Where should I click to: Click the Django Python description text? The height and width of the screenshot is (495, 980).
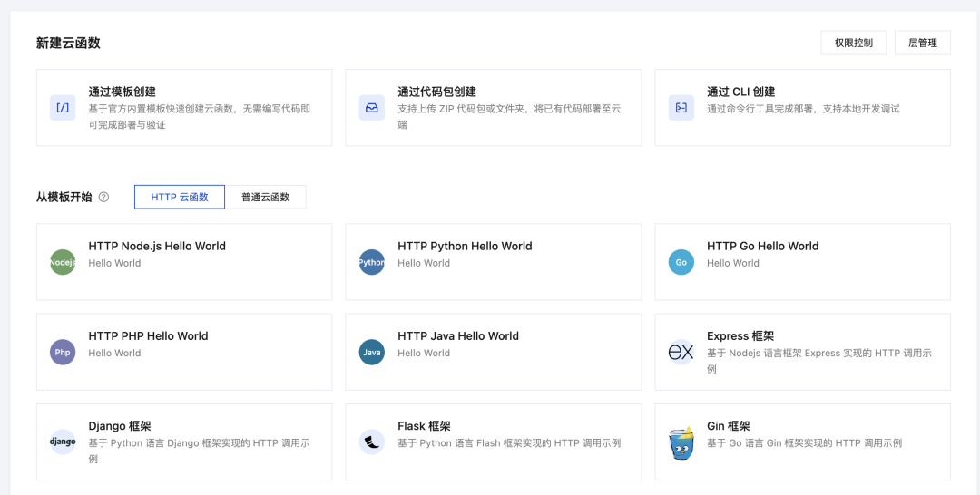click(x=199, y=451)
